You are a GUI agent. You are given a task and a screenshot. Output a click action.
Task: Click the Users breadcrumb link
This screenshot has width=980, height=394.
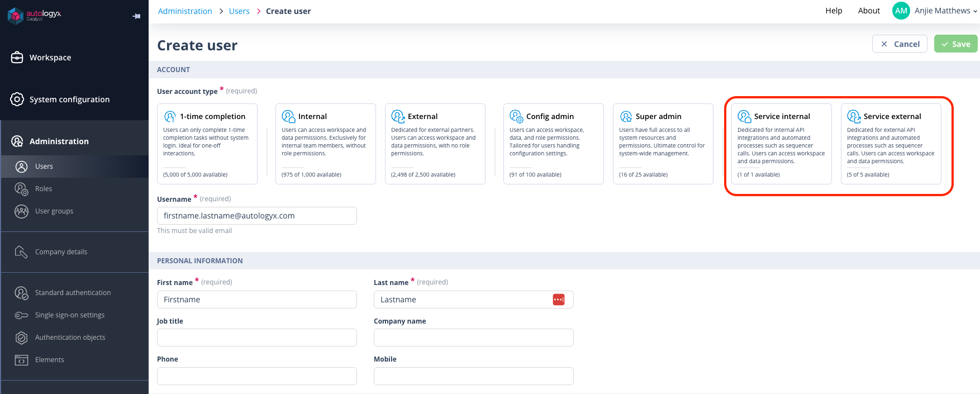click(x=239, y=11)
